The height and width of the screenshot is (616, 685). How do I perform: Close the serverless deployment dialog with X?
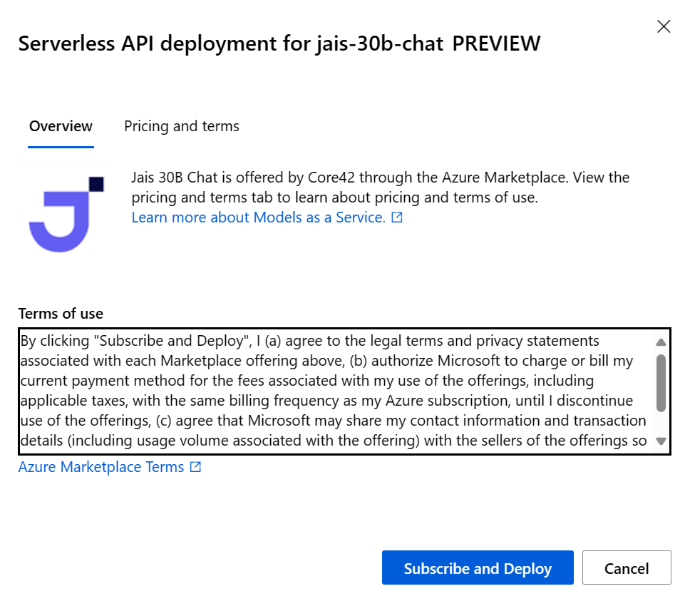point(664,26)
